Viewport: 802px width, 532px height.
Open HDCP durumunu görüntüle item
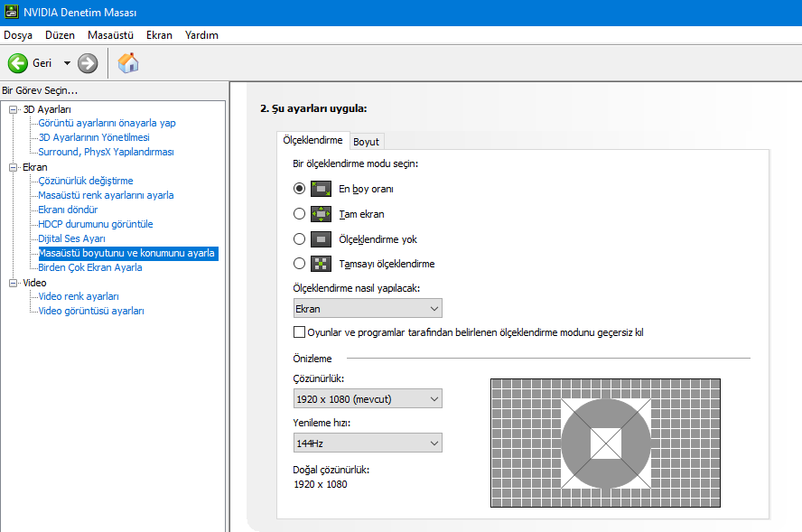(x=96, y=223)
